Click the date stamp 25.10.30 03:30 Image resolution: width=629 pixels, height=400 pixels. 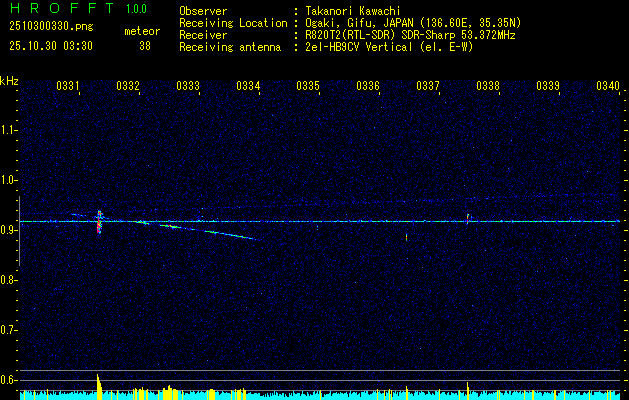pos(51,46)
